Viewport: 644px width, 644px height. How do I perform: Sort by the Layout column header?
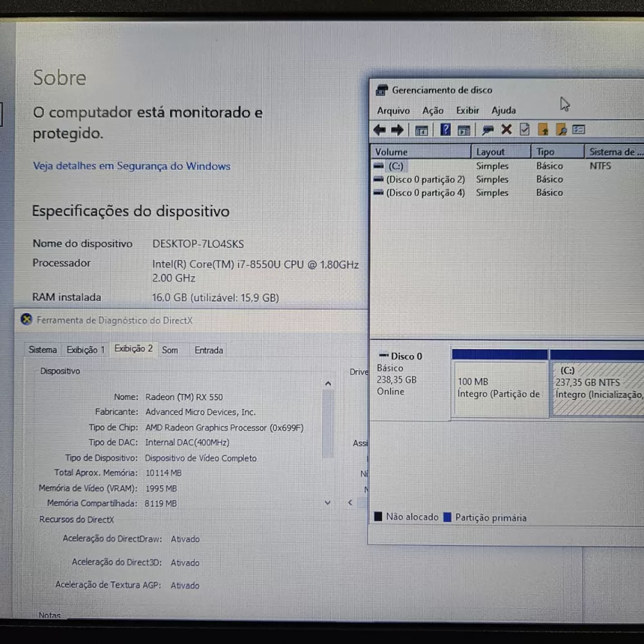pos(500,151)
